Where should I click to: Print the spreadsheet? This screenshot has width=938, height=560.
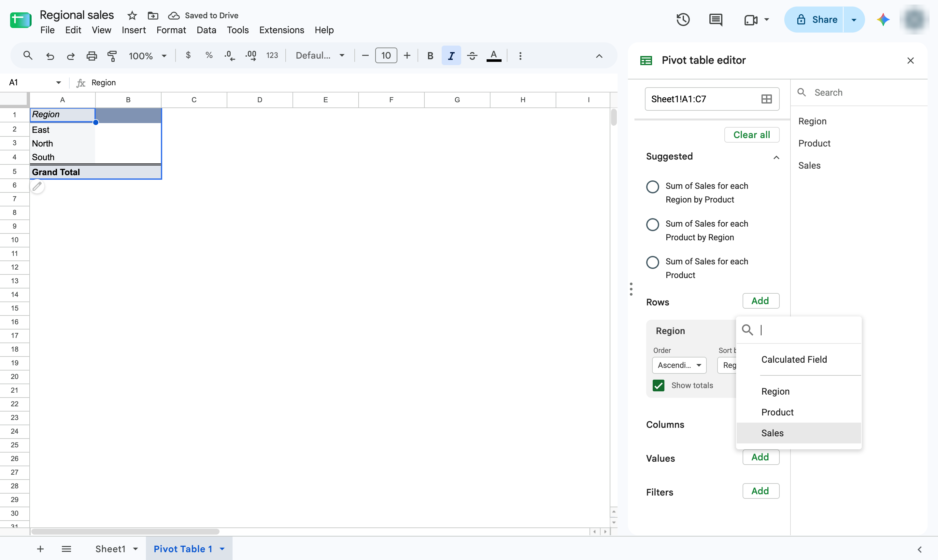point(92,56)
